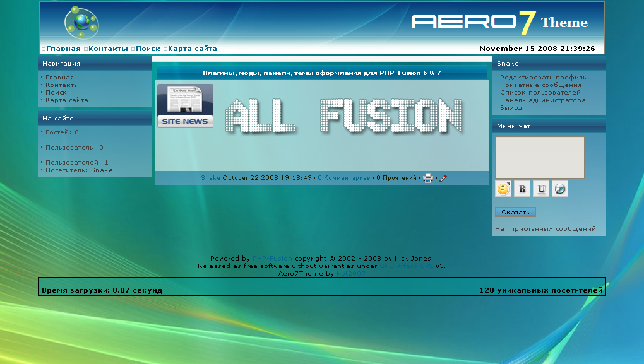Open the kot2007 author link in footer
Image resolution: width=644 pixels, height=364 pixels.
pyautogui.click(x=350, y=273)
